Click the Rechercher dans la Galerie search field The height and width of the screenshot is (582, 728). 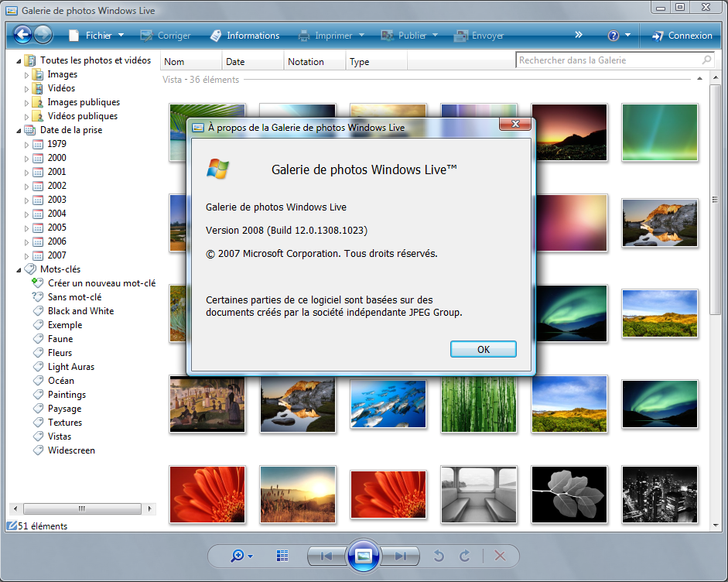tap(608, 60)
